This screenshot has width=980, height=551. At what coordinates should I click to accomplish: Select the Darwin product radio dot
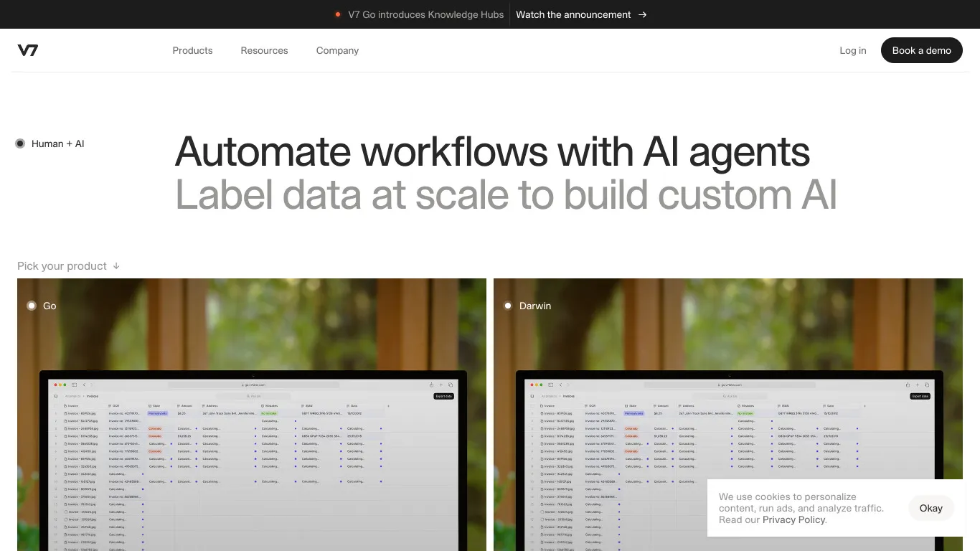pyautogui.click(x=508, y=306)
